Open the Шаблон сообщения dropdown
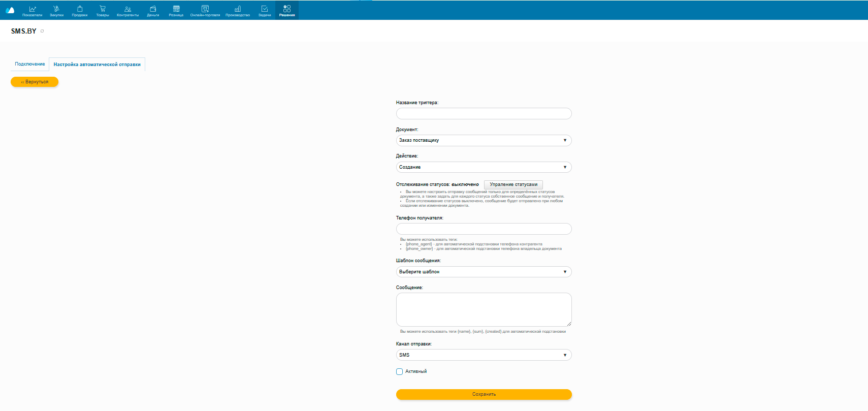 (x=484, y=272)
